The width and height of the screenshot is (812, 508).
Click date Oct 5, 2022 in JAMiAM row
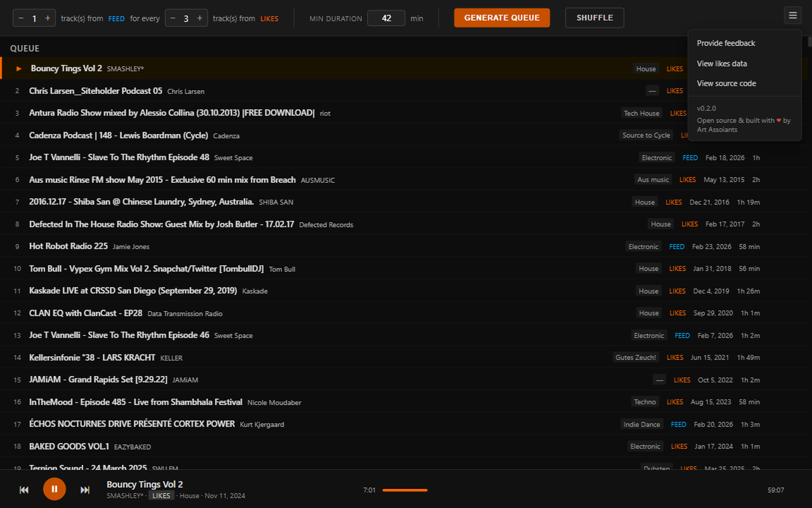[x=716, y=380]
